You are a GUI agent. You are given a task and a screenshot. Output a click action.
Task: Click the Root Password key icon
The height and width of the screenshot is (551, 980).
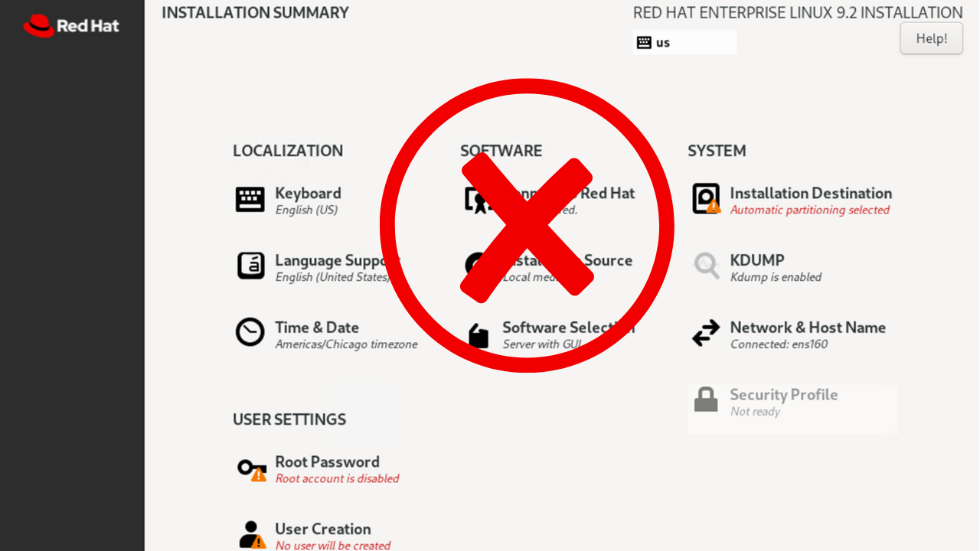251,468
